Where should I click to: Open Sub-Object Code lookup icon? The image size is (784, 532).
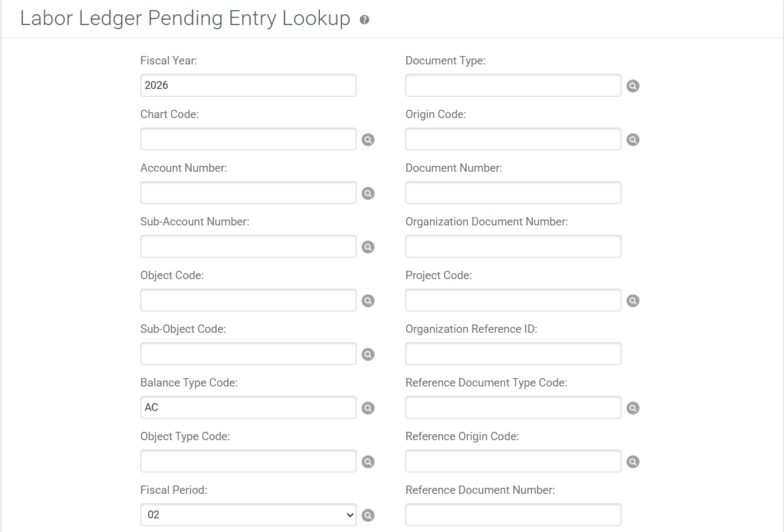[368, 354]
